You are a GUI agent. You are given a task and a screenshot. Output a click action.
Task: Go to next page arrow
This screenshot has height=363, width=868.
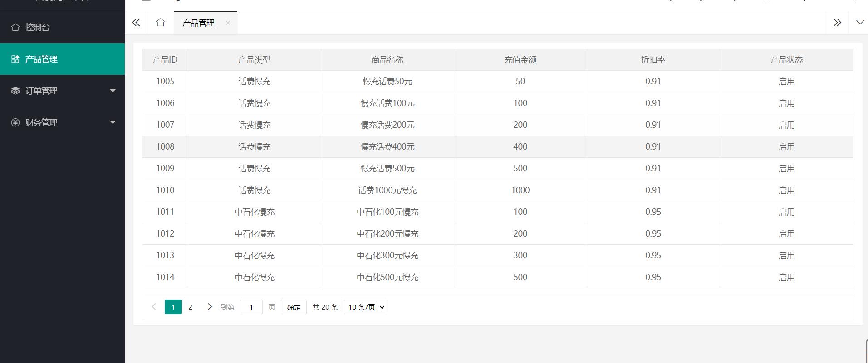click(x=209, y=307)
